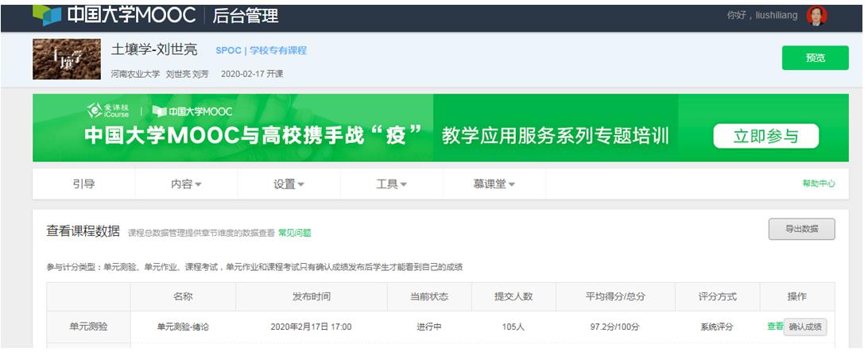Open the 引导 tab
This screenshot has height=356, width=868.
point(83,184)
